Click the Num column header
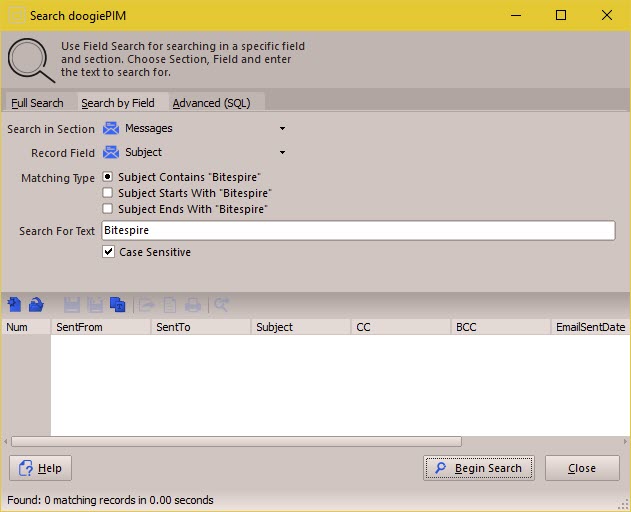Image resolution: width=631 pixels, height=512 pixels. (x=26, y=327)
